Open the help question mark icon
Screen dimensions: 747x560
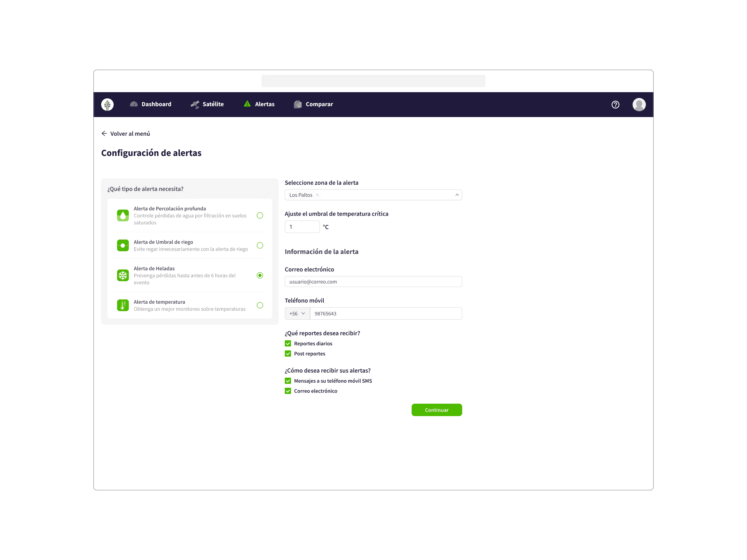(x=615, y=105)
